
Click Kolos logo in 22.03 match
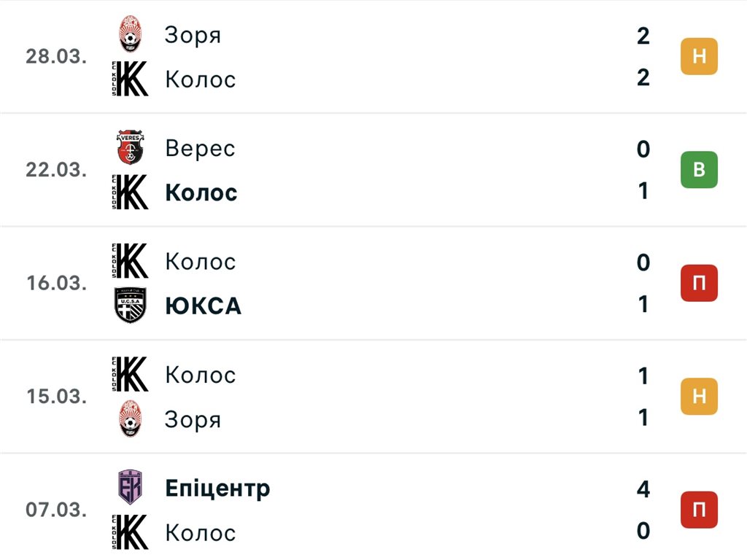[131, 192]
